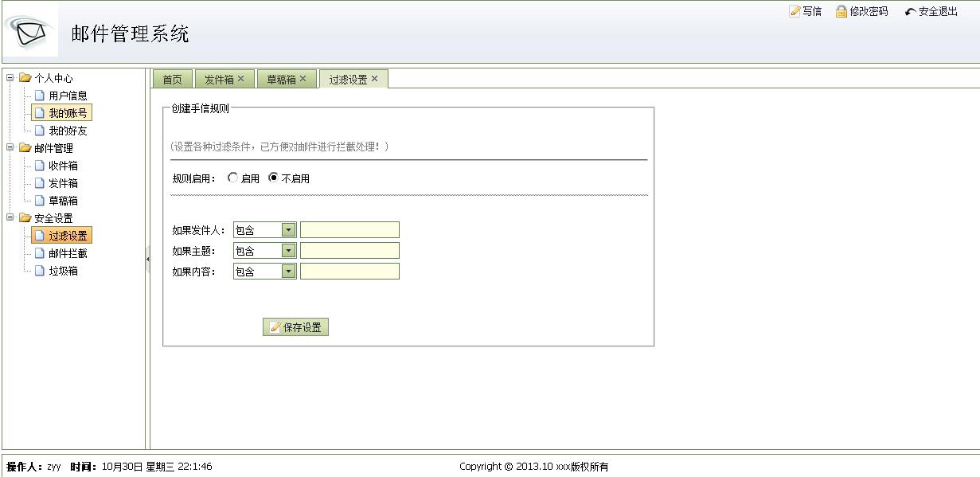The height and width of the screenshot is (477, 980).
Task: Collapse the 个人中心 tree branch
Action: (8, 77)
